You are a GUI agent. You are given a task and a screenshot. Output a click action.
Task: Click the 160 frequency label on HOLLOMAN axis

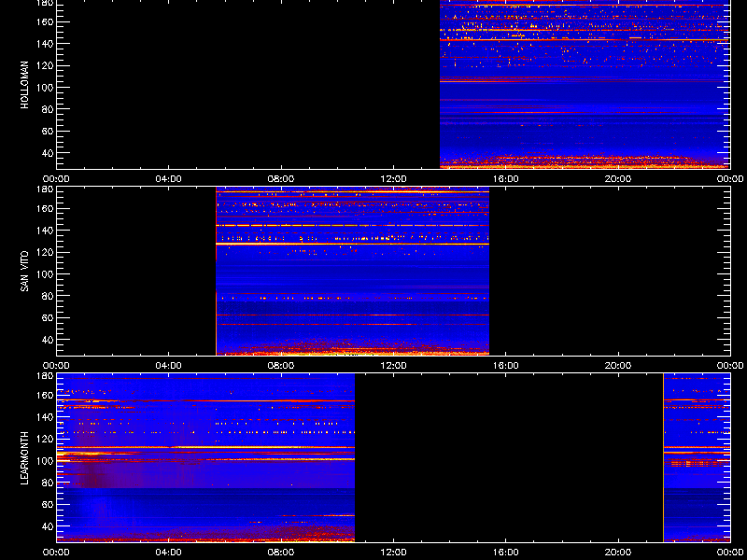point(45,21)
